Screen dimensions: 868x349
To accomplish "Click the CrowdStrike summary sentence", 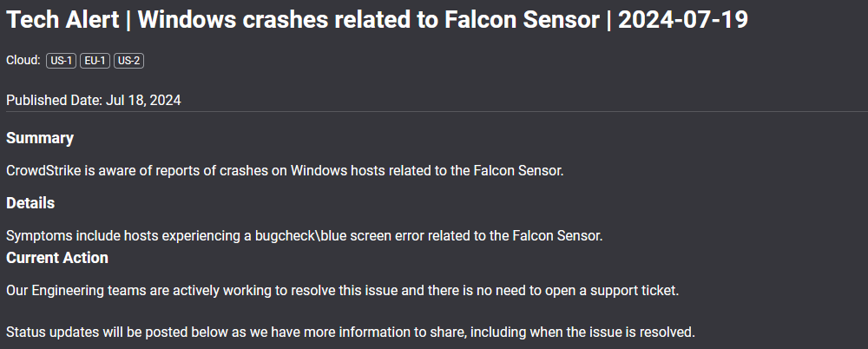I will pyautogui.click(x=285, y=170).
